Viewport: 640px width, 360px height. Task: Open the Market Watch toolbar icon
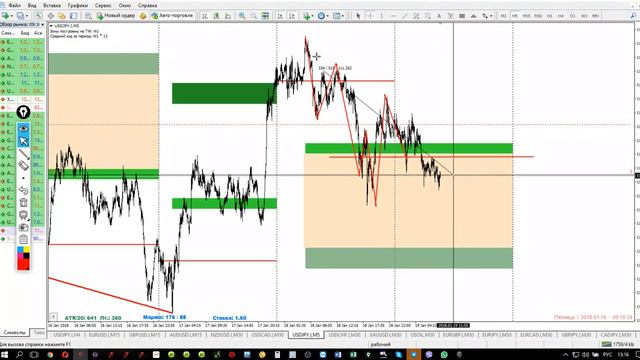[39, 16]
